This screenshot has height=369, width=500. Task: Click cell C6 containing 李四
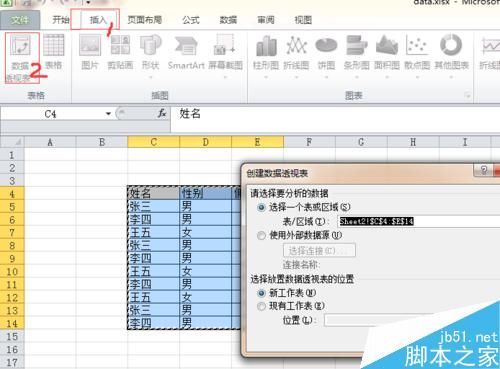pos(154,219)
